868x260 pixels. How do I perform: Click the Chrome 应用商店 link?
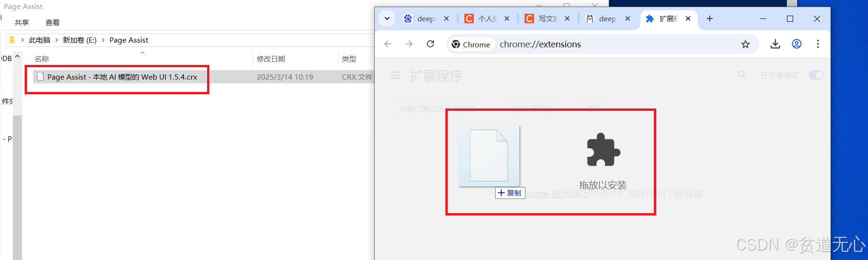click(557, 194)
